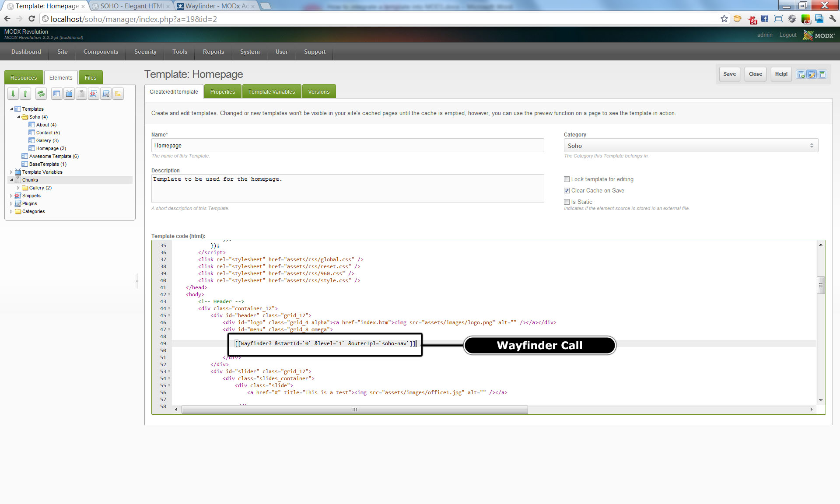Expand the Template Variables tree node

11,172
